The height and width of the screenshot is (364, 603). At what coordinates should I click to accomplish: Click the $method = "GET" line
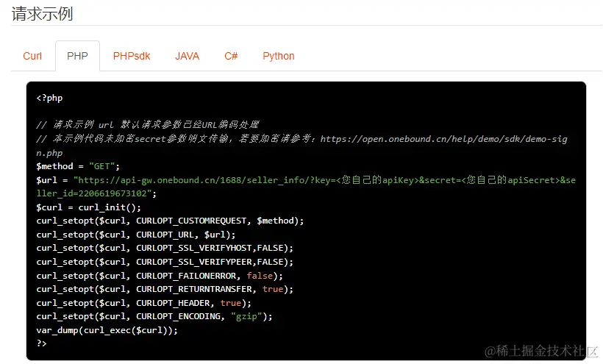78,166
